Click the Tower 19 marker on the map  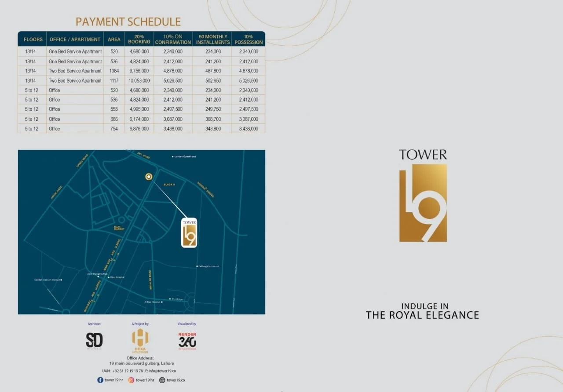189,233
